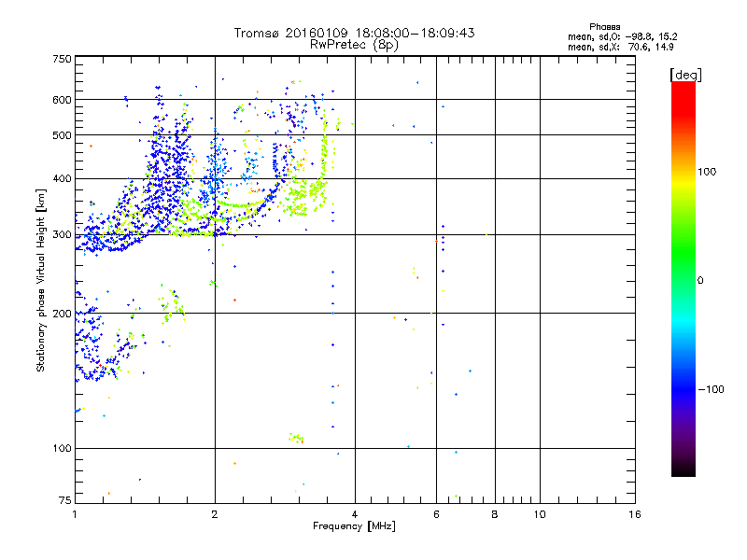
Task: Click the y-axis tick label '200'
Action: click(63, 314)
